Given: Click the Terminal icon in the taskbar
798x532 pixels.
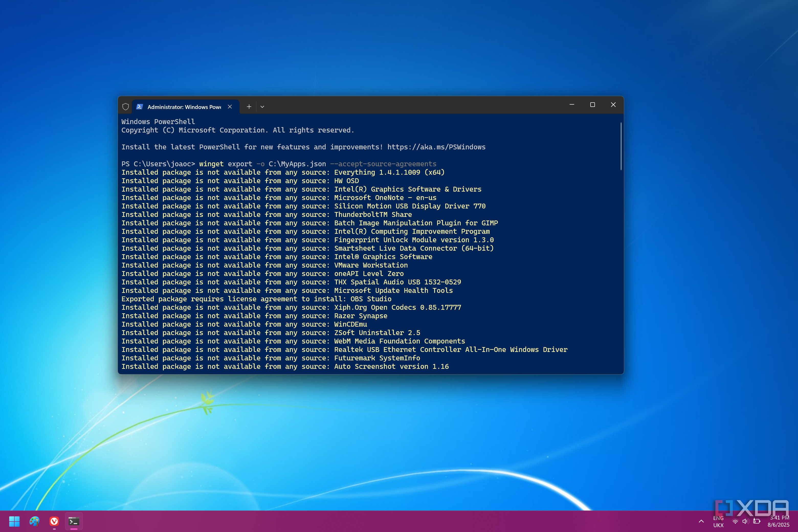Looking at the screenshot, I should (74, 521).
